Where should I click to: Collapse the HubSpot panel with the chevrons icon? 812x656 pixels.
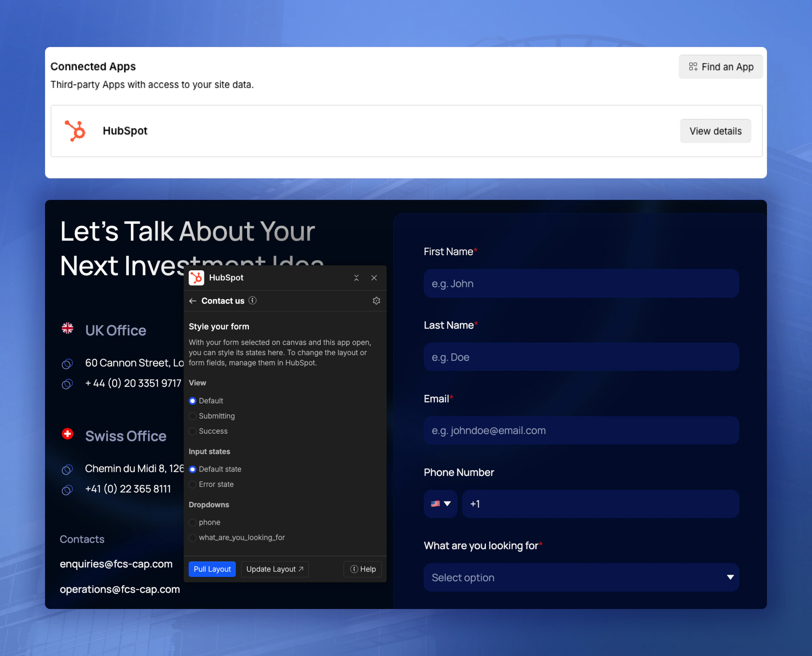[356, 278]
